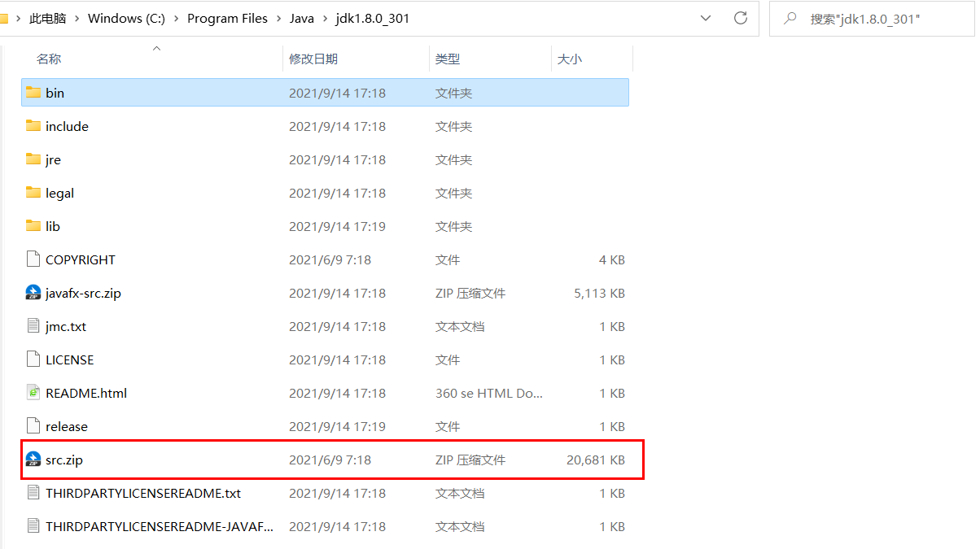
Task: Go to Java in breadcrumb
Action: (x=301, y=18)
